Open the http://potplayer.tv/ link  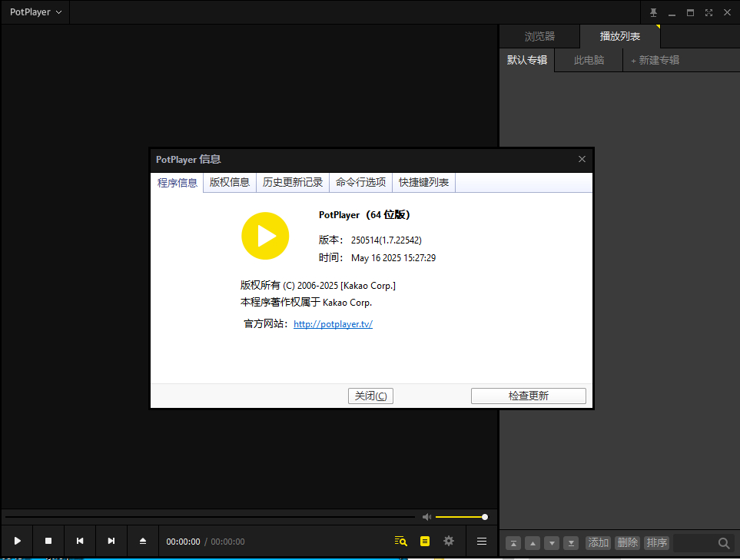(333, 324)
